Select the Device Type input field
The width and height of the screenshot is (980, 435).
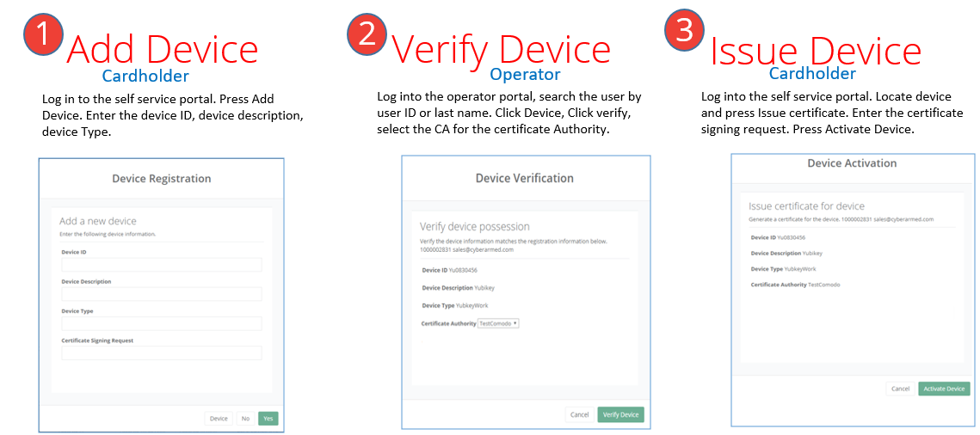[x=161, y=323]
